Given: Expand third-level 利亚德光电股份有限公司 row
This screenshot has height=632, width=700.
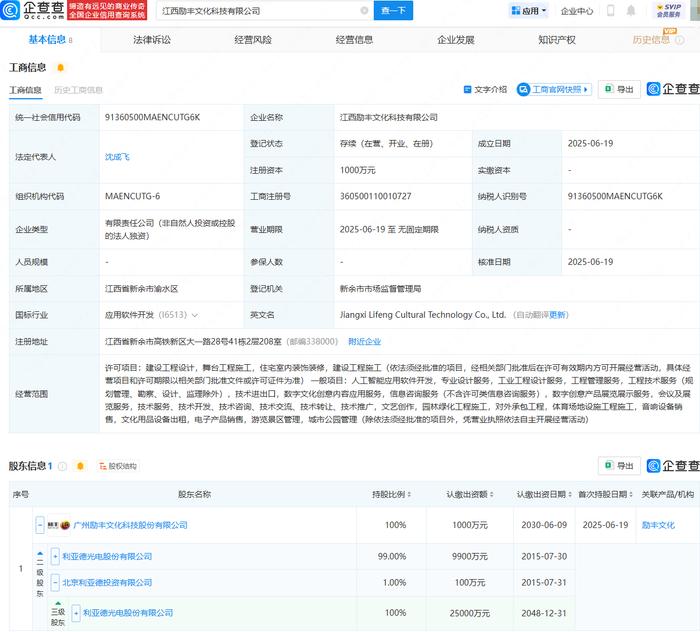Looking at the screenshot, I should click(x=76, y=613).
